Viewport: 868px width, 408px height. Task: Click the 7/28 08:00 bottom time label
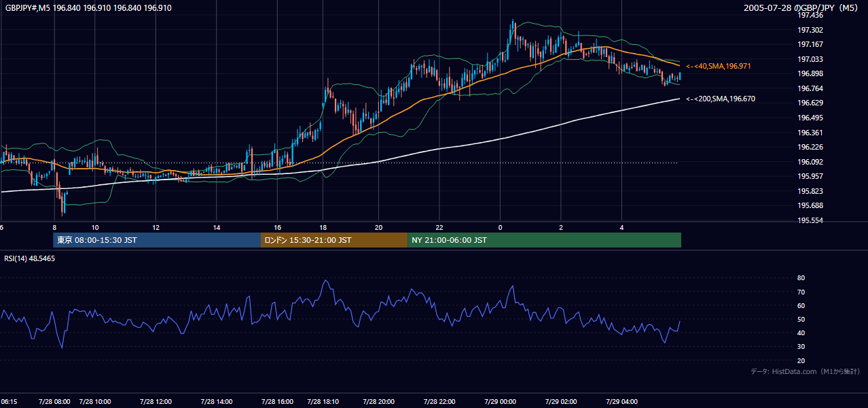coord(56,402)
